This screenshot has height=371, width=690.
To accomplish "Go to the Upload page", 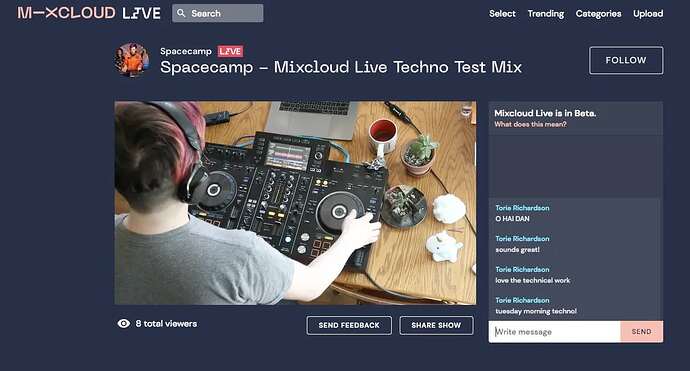I will 648,14.
